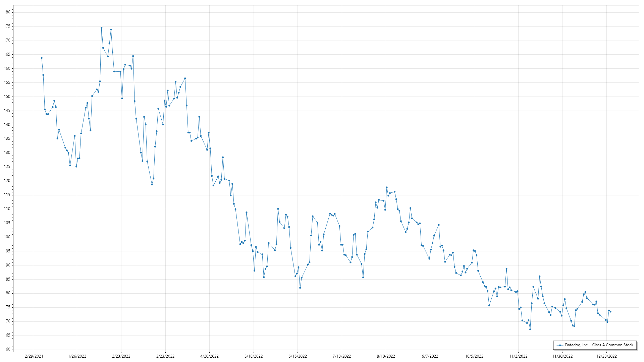Select the 100 y-axis value label
644x362 pixels.
[7, 237]
